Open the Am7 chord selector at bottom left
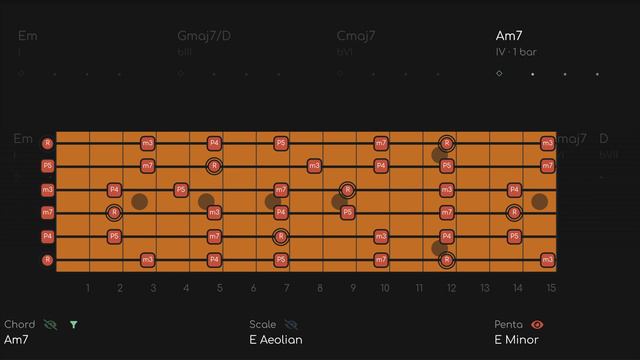The image size is (640, 360). (16, 340)
